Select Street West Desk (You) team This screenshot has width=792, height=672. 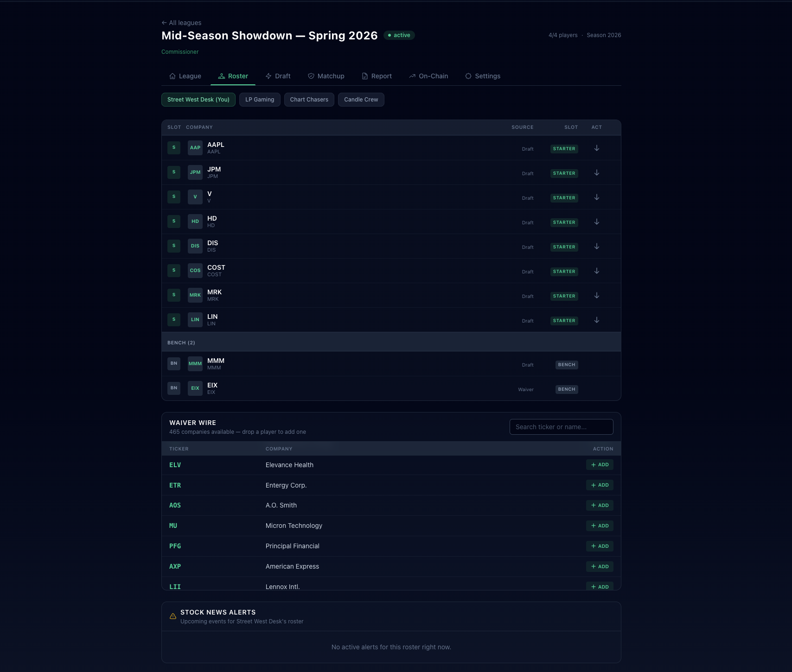pos(198,100)
